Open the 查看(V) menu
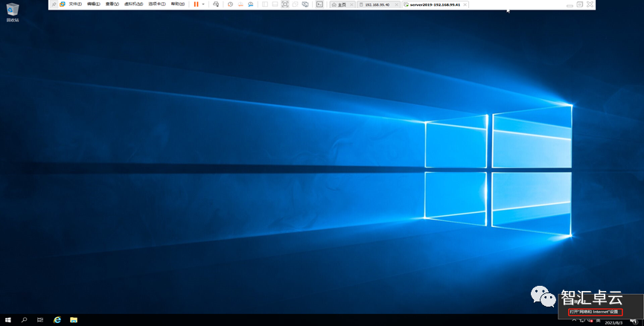 coord(112,4)
